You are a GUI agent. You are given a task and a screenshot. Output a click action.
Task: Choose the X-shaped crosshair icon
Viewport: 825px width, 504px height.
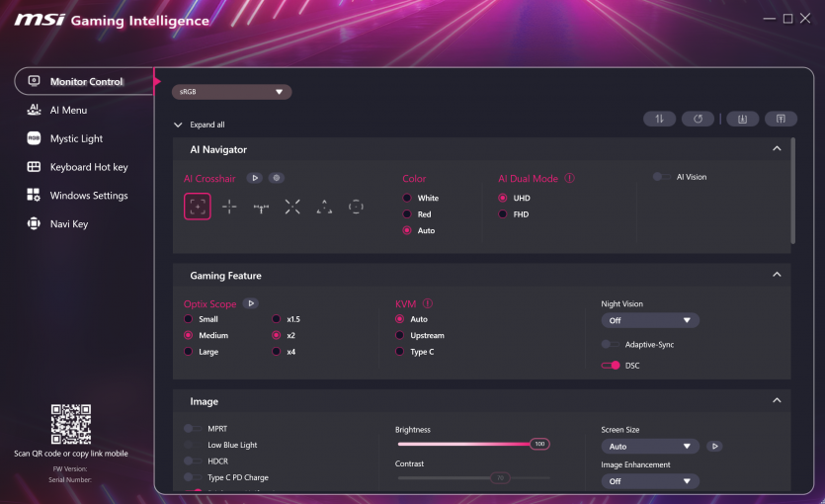click(x=292, y=207)
